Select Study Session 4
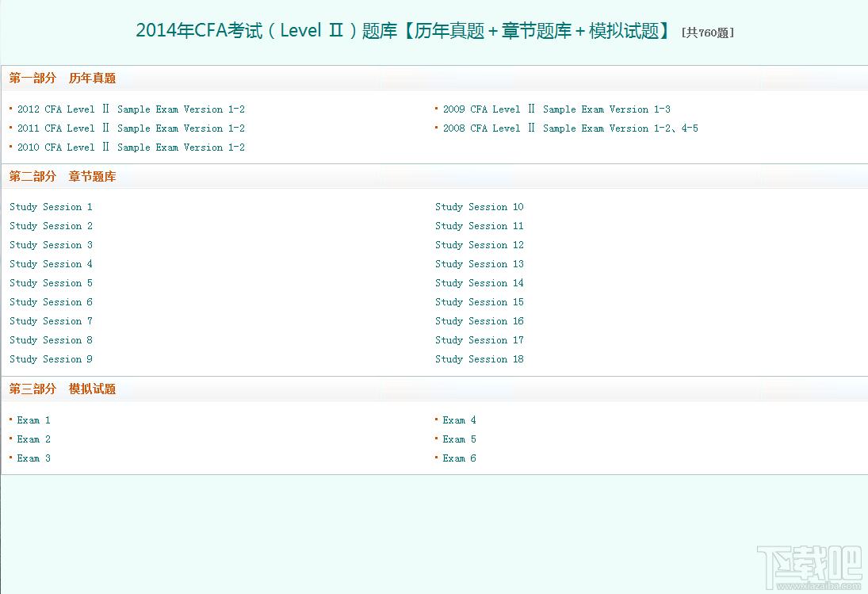The image size is (868, 594). (51, 263)
